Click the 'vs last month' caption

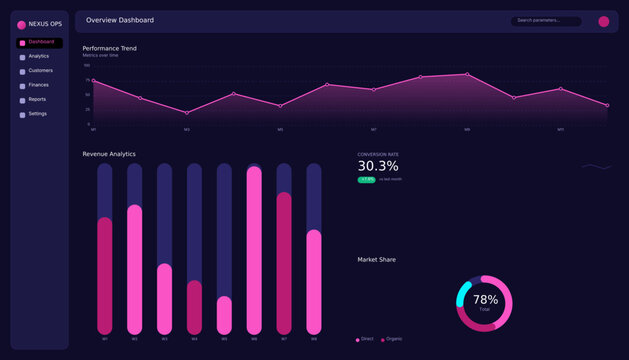tap(390, 179)
